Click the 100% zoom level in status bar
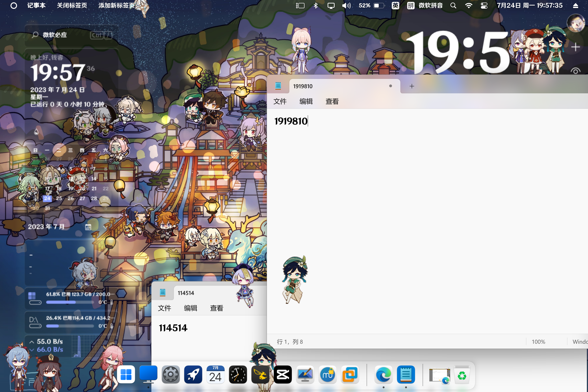Image resolution: width=588 pixels, height=392 pixels. tap(539, 342)
